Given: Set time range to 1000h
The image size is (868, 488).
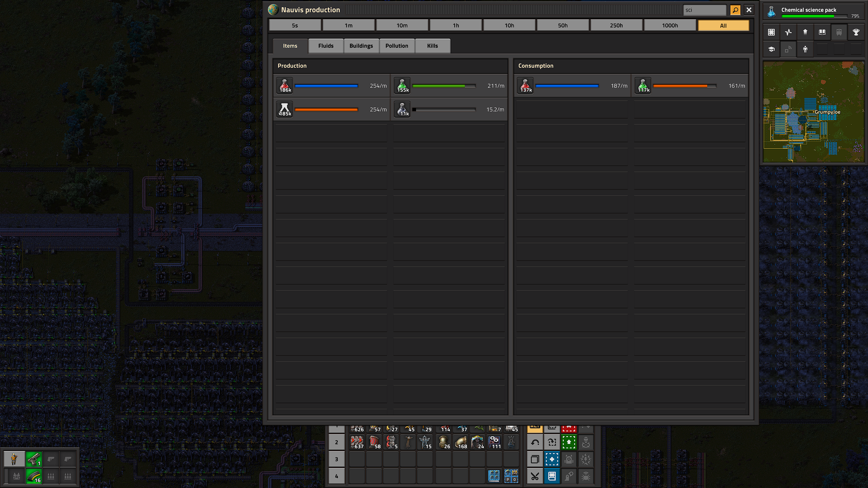Looking at the screenshot, I should (x=670, y=25).
